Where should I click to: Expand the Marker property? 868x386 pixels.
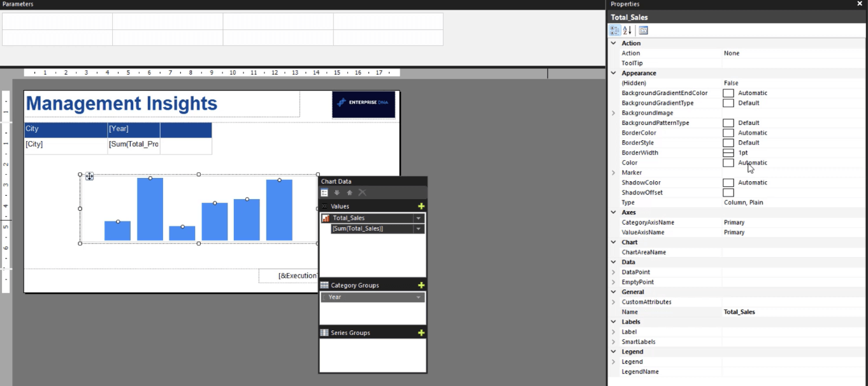tap(614, 173)
